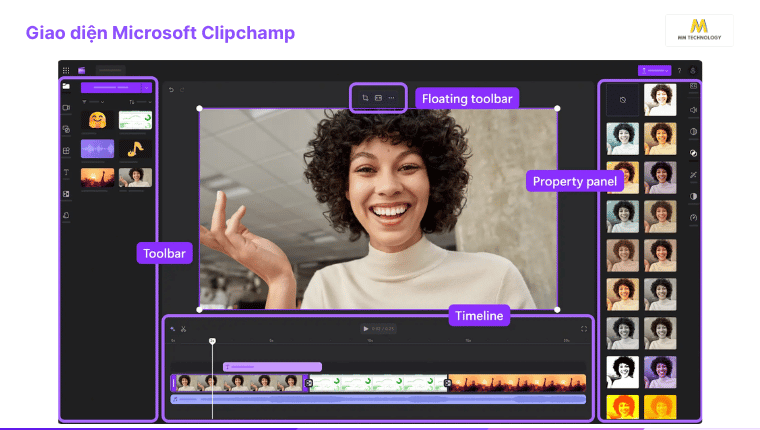This screenshot has width=760, height=430.
Task: Click the timeline fit-to-screen icon
Action: click(x=584, y=329)
